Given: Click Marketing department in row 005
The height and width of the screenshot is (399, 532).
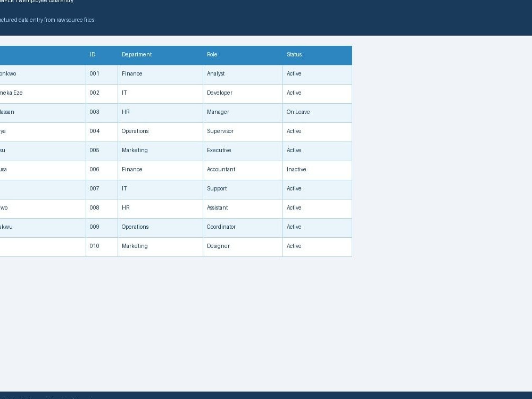Looking at the screenshot, I should coord(160,151).
